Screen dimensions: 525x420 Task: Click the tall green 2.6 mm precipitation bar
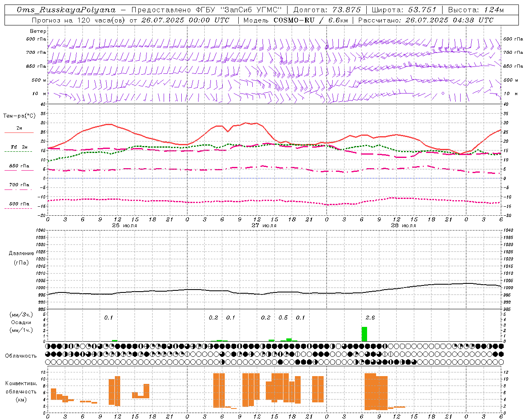[364, 334]
